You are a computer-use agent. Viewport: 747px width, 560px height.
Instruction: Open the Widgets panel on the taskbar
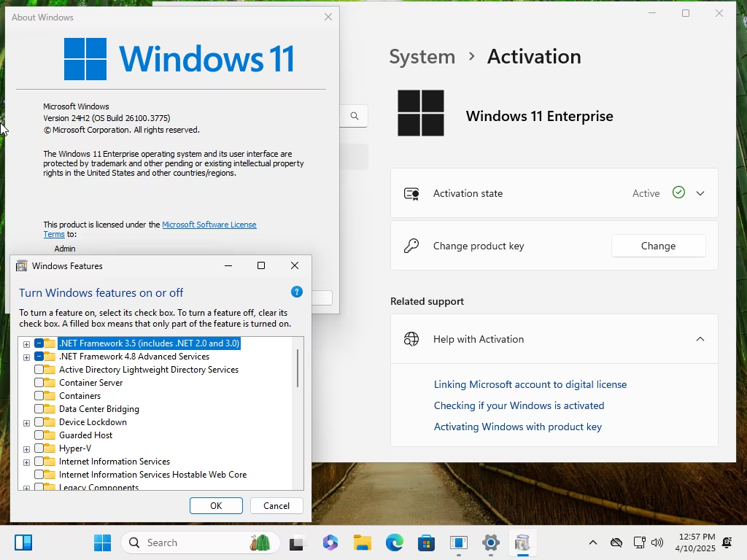click(x=23, y=542)
